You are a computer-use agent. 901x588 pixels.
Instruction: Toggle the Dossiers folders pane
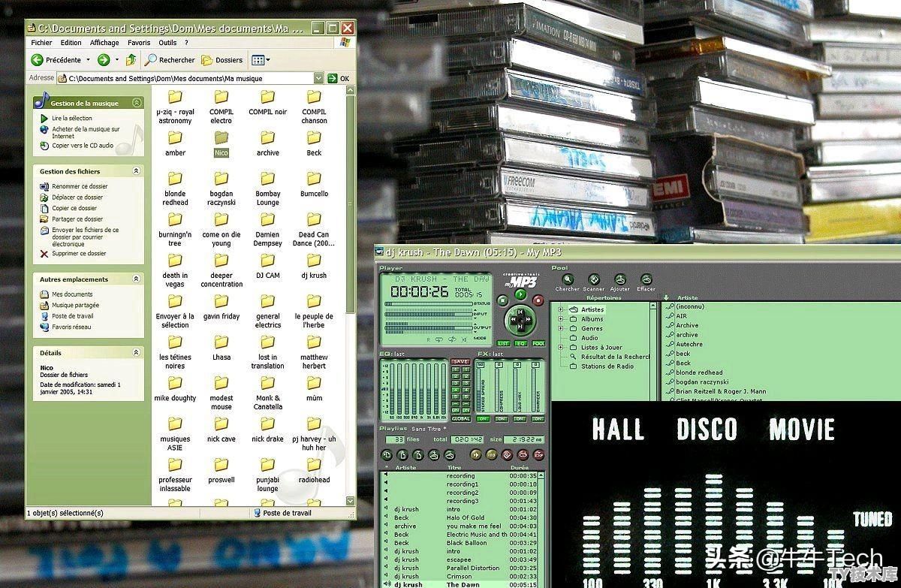pos(222,60)
